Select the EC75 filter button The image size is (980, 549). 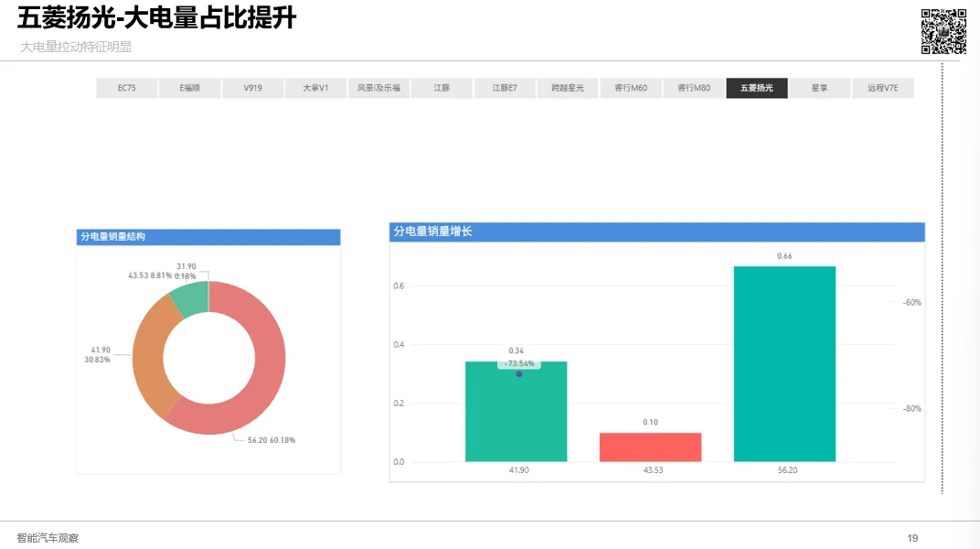(x=126, y=88)
